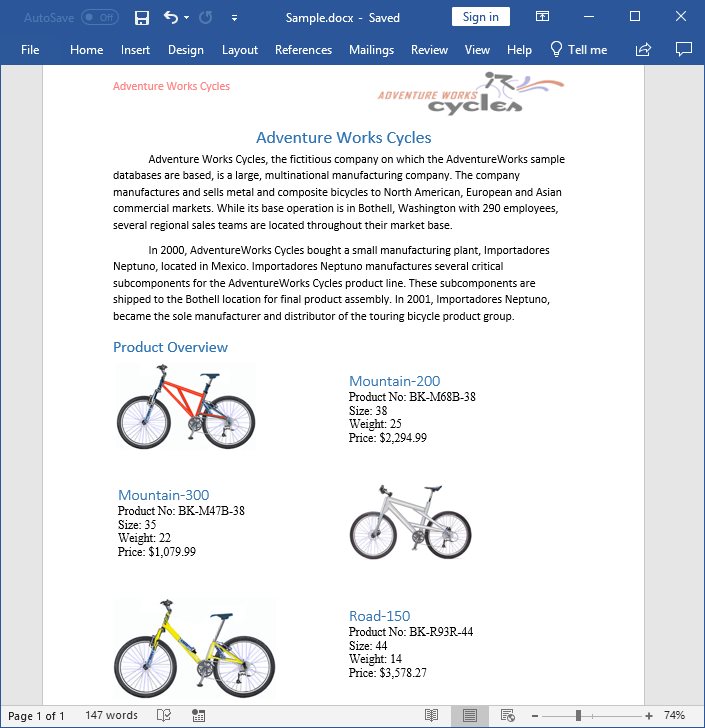The width and height of the screenshot is (705, 728).
Task: Click the price $1,079.99
Action: pos(172,552)
